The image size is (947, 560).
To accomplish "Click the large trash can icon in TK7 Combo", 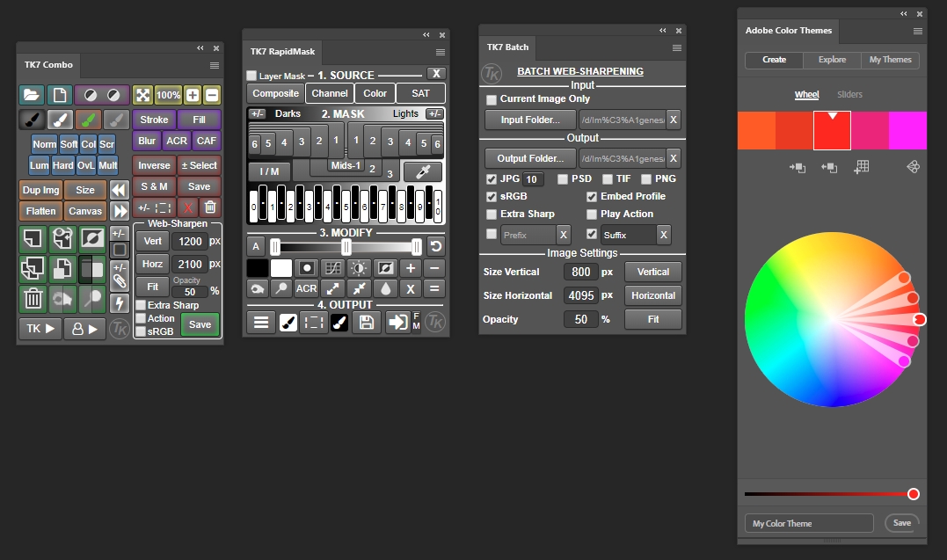I will click(33, 298).
